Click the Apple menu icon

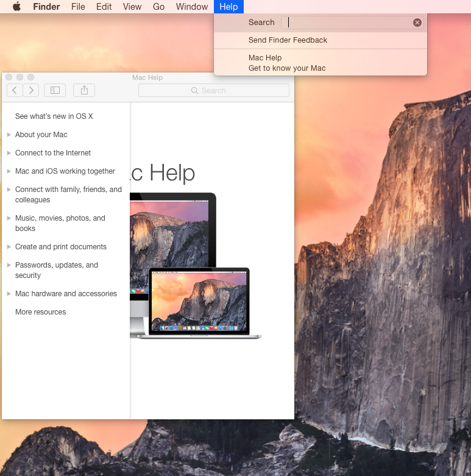coord(16,7)
